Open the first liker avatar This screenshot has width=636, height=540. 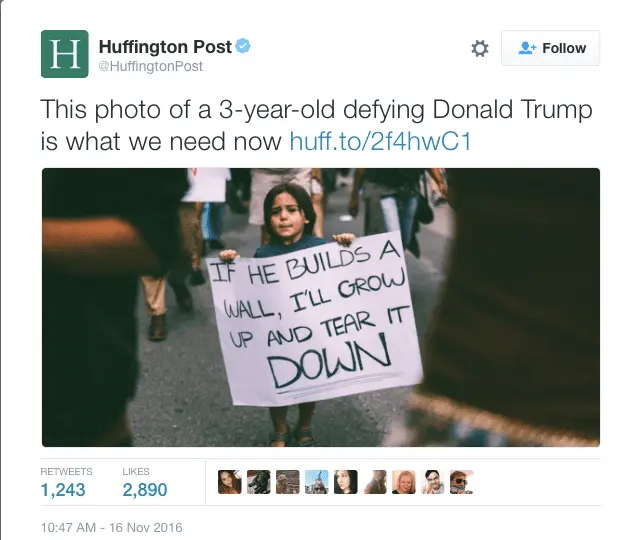pyautogui.click(x=230, y=482)
